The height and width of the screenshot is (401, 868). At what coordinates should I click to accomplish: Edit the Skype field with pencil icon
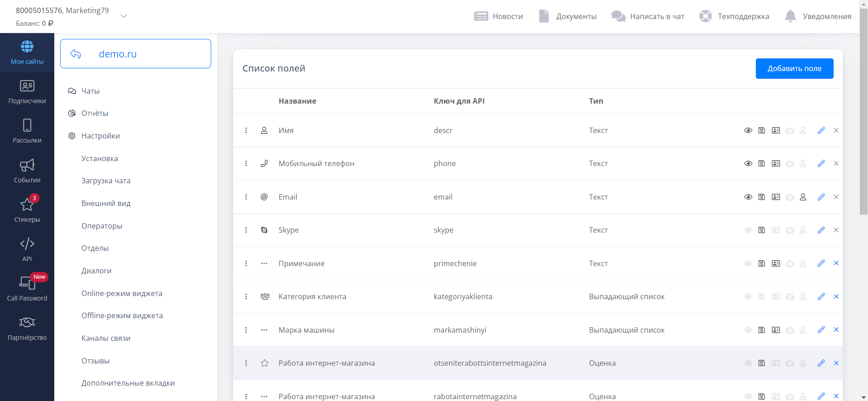pos(821,230)
